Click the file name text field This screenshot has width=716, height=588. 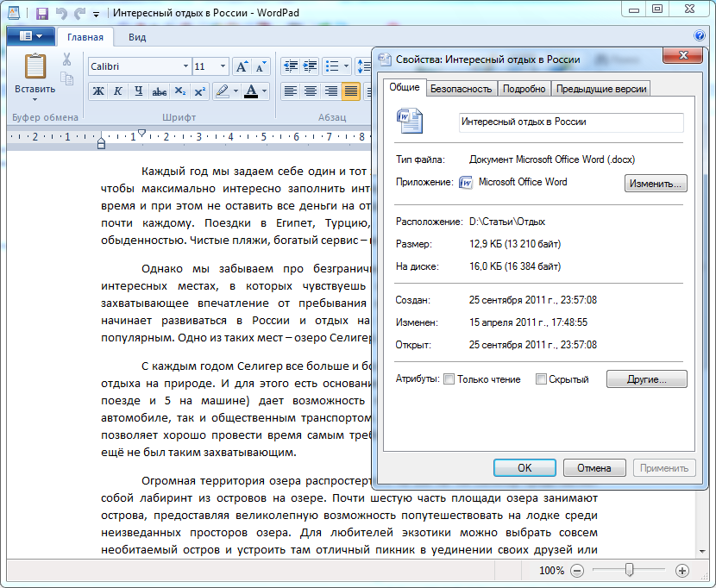pos(570,122)
